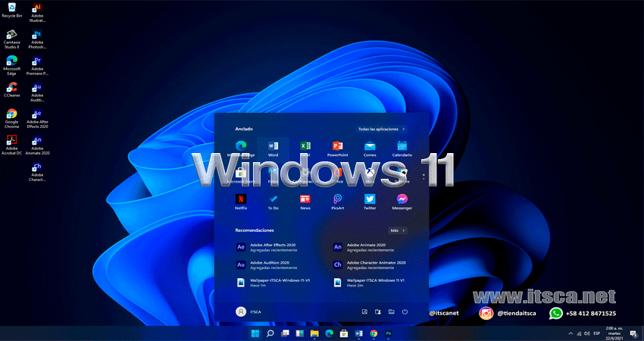This screenshot has width=644, height=341.
Task: Open recommended Adobe After Effects 2020
Action: pyautogui.click(x=267, y=248)
